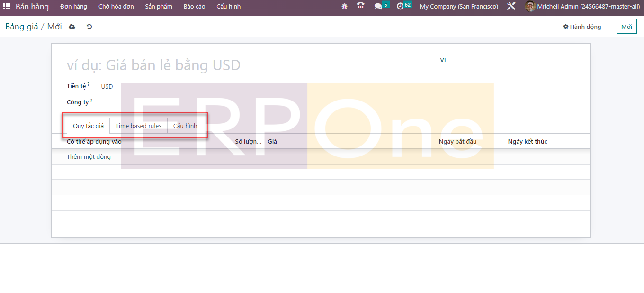Image resolution: width=644 pixels, height=293 pixels.
Task: Go back to Bảng giá breadcrumb
Action: (22, 27)
